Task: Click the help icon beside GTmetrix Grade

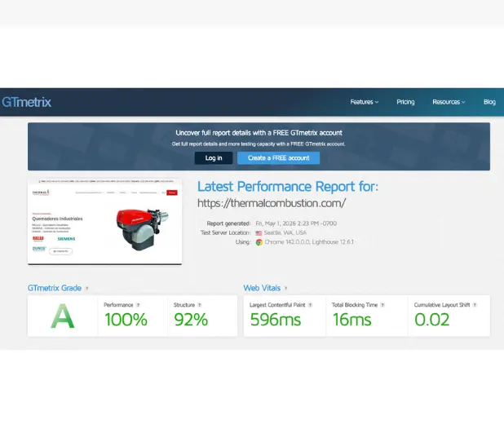Action: pyautogui.click(x=86, y=288)
